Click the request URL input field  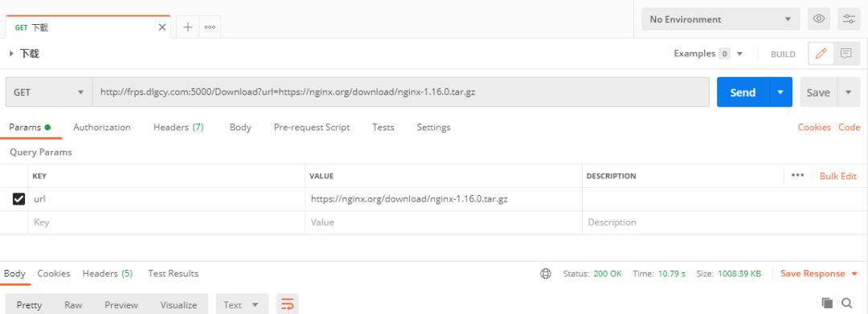(401, 92)
